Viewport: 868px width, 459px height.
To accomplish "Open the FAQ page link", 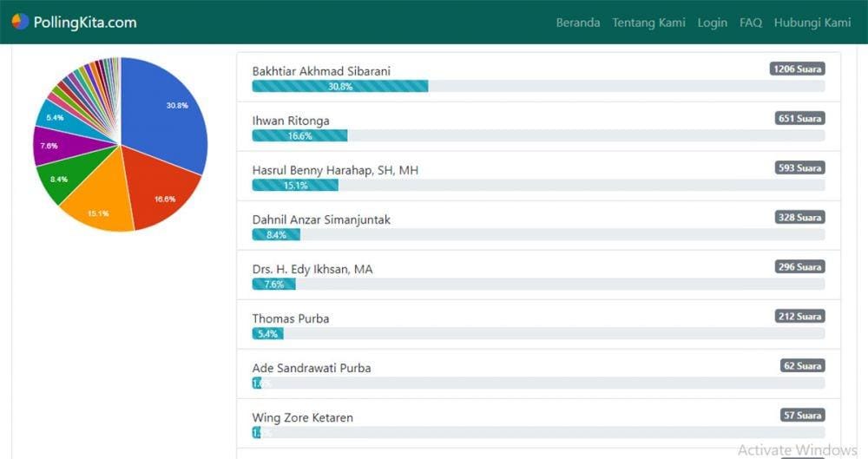I will click(751, 23).
